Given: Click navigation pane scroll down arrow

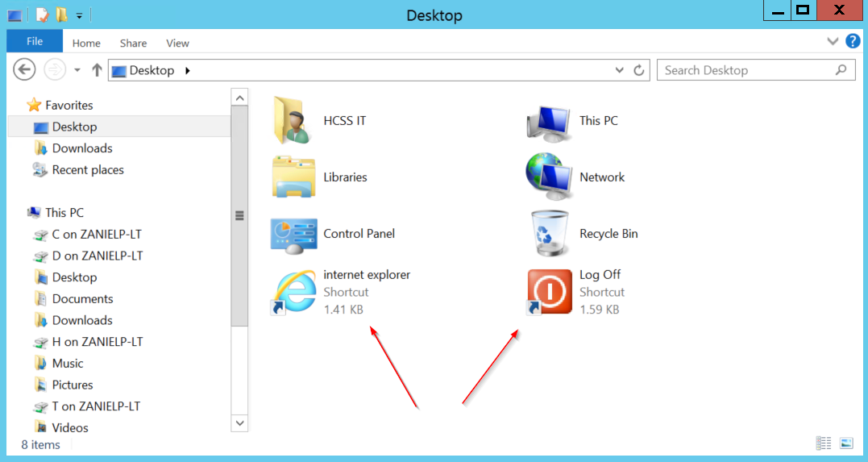Looking at the screenshot, I should [x=239, y=423].
